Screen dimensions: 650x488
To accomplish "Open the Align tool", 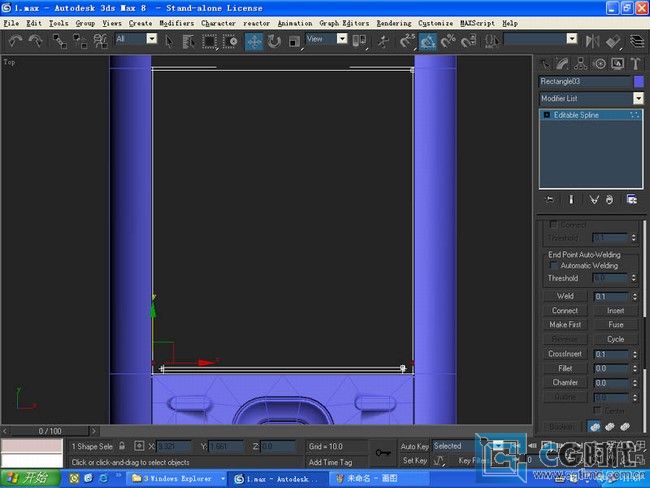I will click(613, 41).
